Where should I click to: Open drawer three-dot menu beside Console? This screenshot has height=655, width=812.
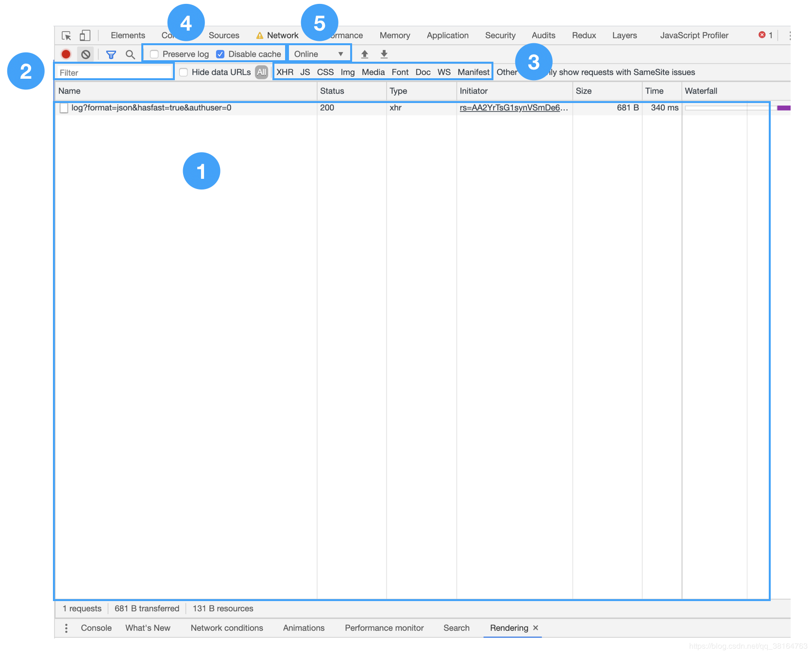66,628
